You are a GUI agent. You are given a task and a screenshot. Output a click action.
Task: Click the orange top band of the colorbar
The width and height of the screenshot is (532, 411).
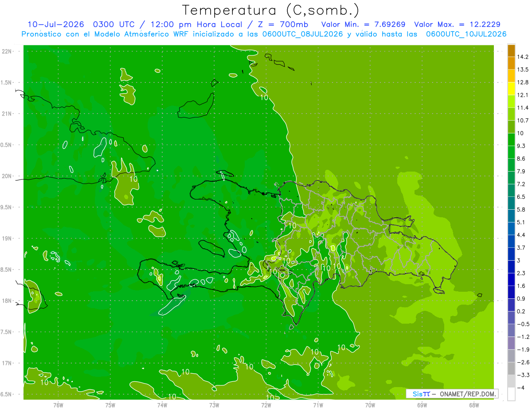(x=511, y=51)
